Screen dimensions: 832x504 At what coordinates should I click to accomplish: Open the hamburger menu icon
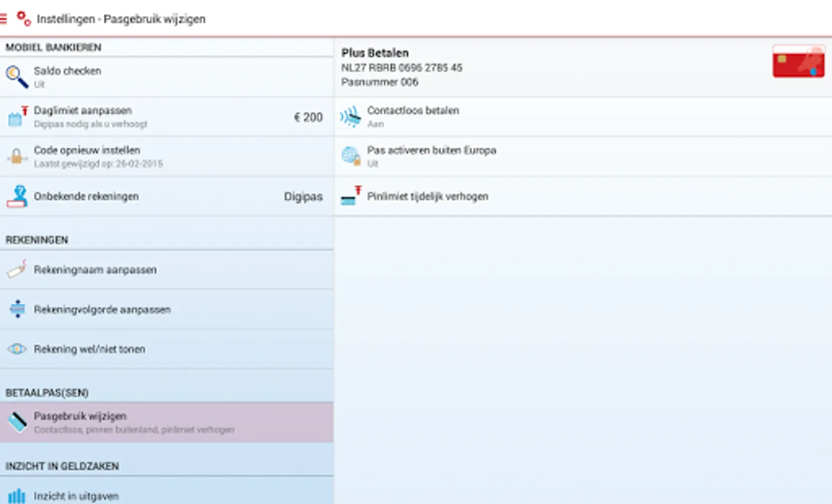click(x=3, y=19)
